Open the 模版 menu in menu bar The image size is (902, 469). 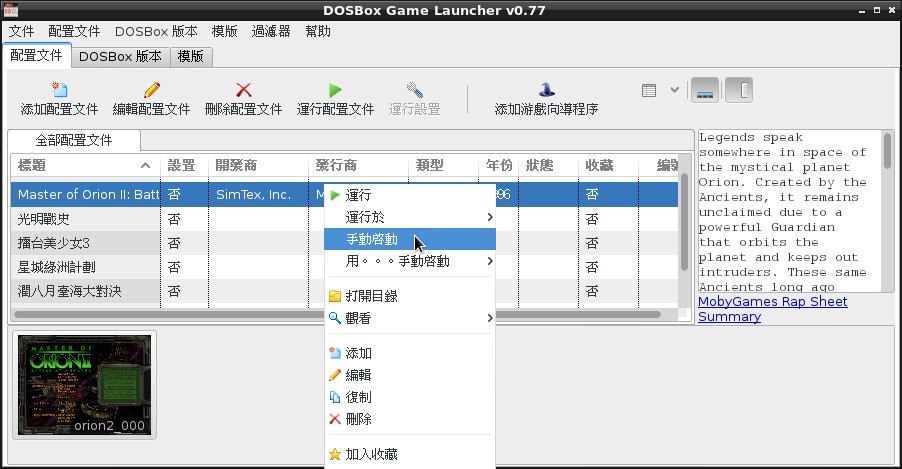coord(224,31)
